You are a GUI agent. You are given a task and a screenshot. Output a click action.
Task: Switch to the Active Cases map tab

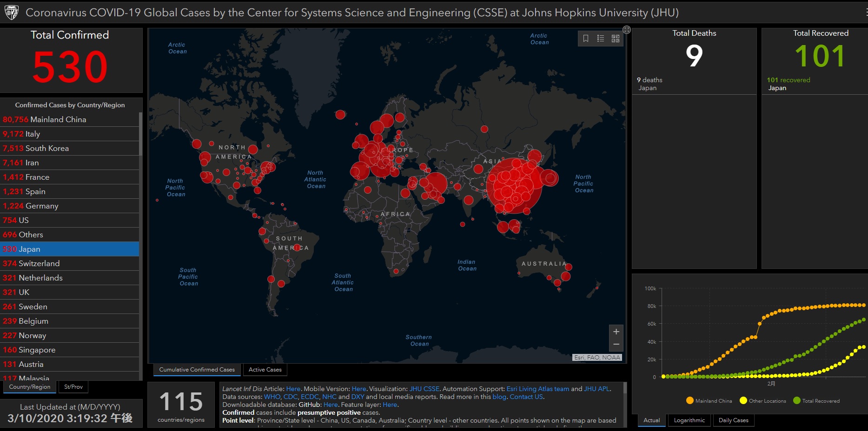pos(265,370)
